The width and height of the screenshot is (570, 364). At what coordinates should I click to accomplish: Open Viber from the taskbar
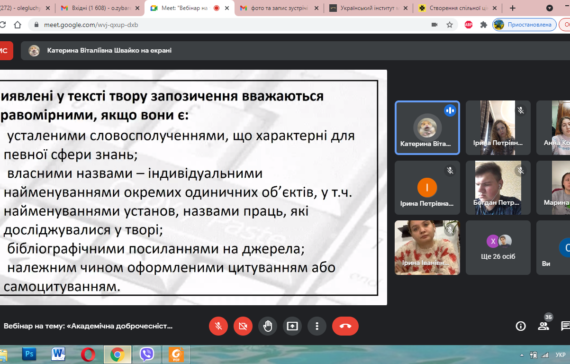click(146, 354)
